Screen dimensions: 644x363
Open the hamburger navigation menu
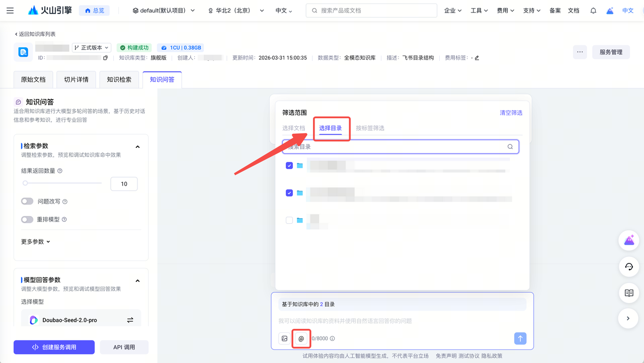10,11
